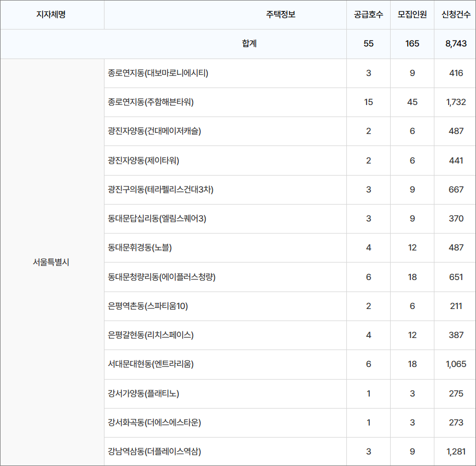The width and height of the screenshot is (476, 466).
Task: Click the 주택정보 column header
Action: [280, 14]
